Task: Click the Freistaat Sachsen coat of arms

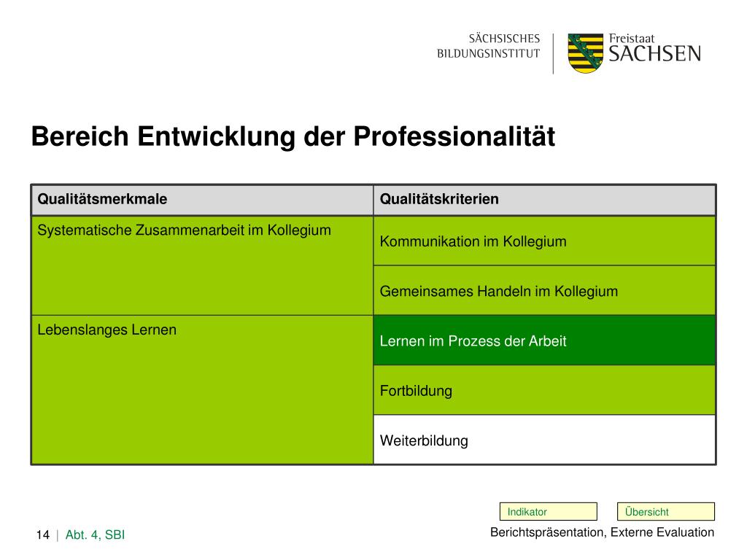Action: click(586, 52)
